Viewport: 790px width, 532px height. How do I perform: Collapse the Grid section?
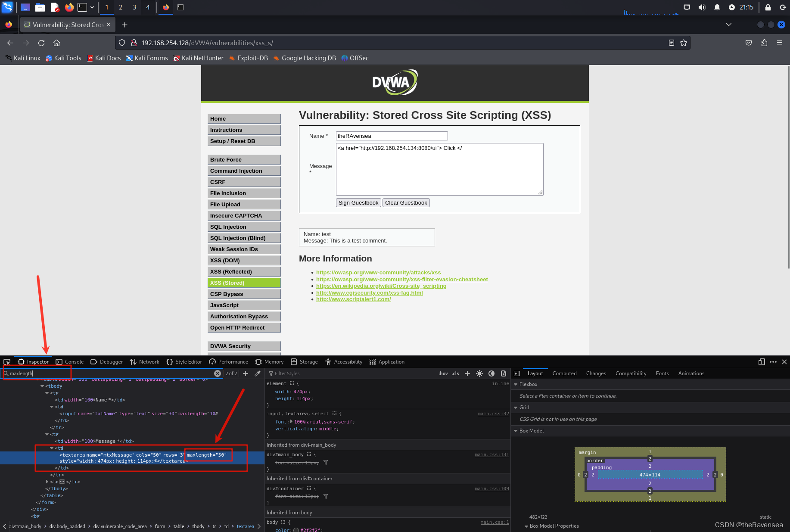516,408
